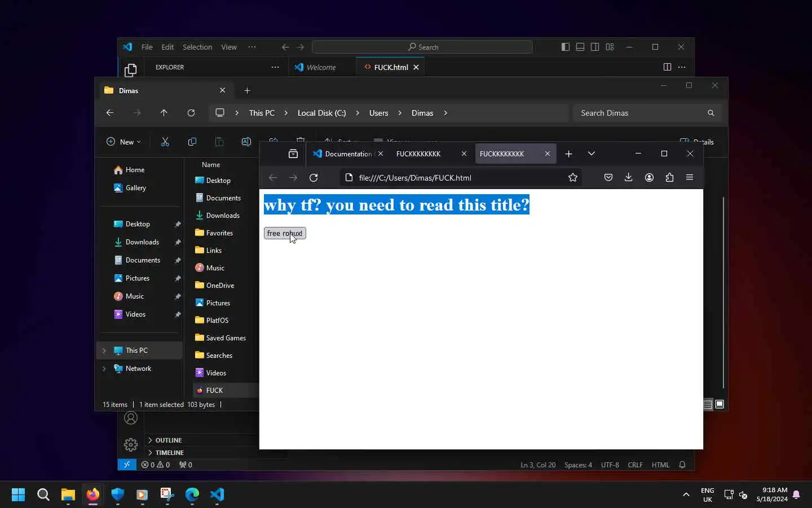Switch to Welcome tab in VS Code
The height and width of the screenshot is (508, 812).
click(322, 67)
